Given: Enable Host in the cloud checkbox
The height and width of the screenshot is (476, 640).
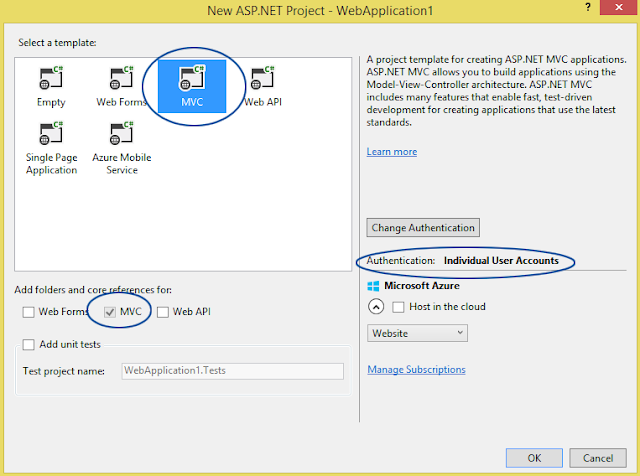Looking at the screenshot, I should click(x=398, y=307).
